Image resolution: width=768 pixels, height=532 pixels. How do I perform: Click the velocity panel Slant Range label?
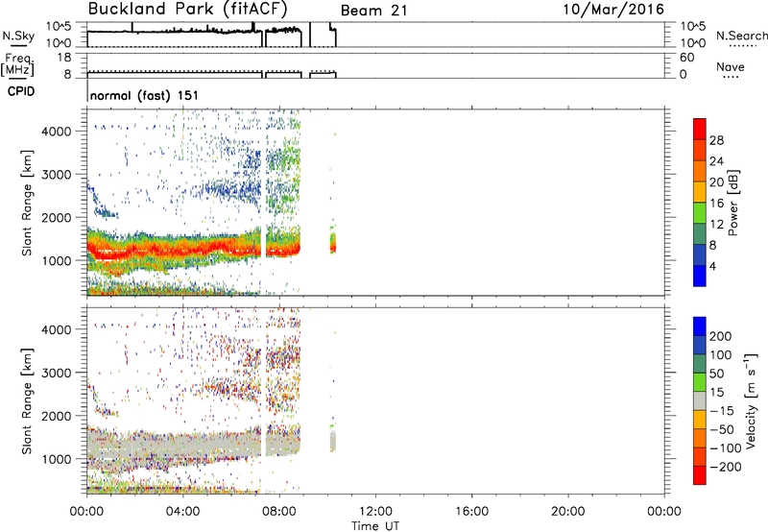pyautogui.click(x=27, y=400)
